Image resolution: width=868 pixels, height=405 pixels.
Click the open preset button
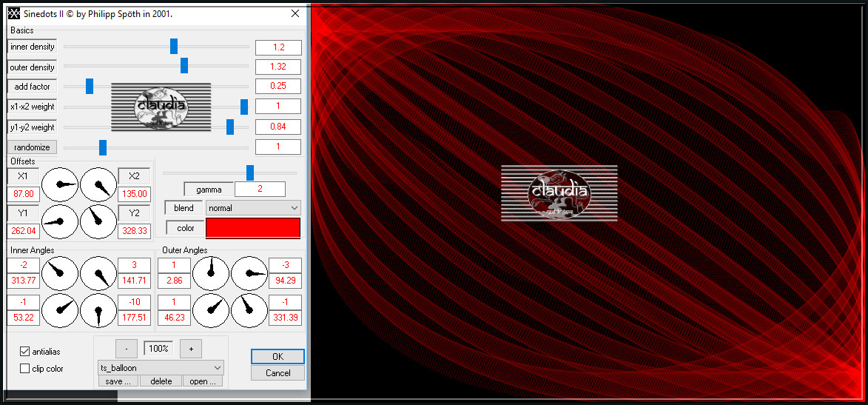point(203,381)
